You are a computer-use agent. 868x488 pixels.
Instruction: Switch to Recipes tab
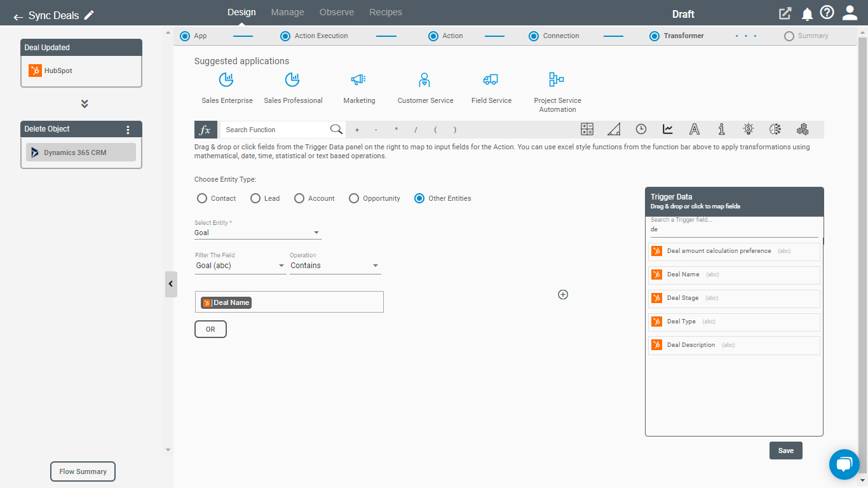386,12
